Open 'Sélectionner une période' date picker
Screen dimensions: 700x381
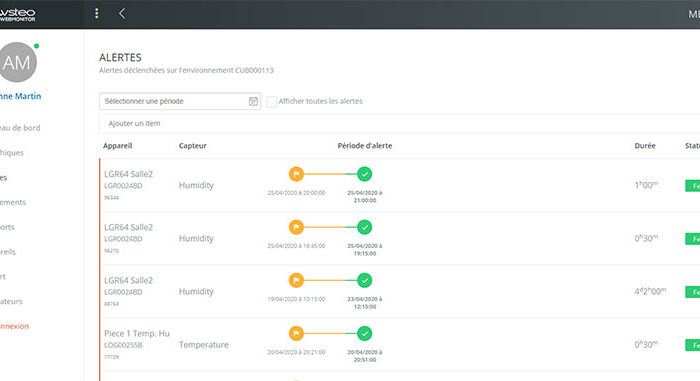tap(180, 101)
